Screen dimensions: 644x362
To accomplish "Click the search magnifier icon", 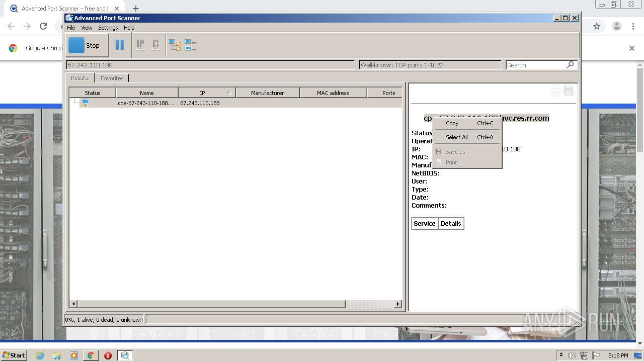I will click(570, 65).
